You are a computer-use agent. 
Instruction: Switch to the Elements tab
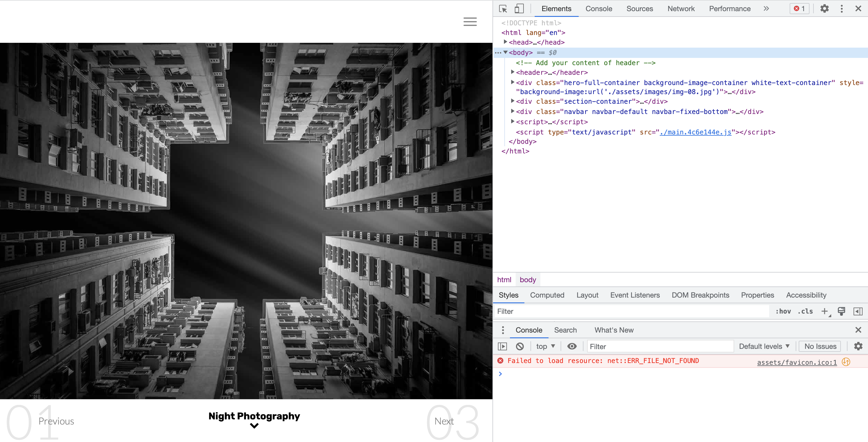tap(556, 9)
